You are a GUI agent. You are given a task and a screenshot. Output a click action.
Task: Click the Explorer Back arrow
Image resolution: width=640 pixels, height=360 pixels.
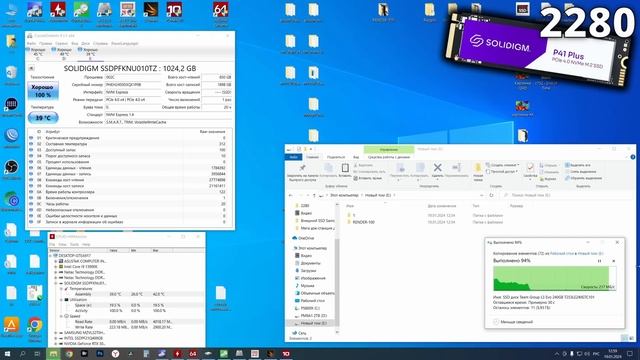pyautogui.click(x=291, y=196)
